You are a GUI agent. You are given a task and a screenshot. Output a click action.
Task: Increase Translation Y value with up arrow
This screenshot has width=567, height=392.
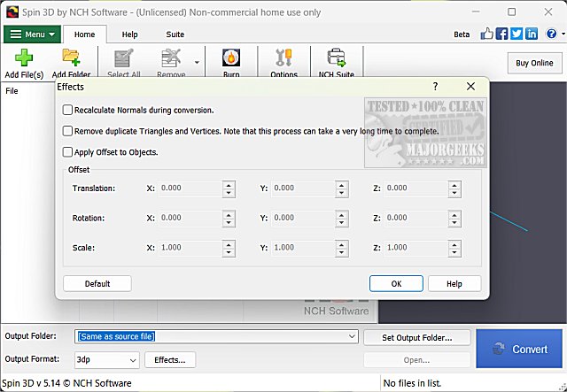click(342, 185)
